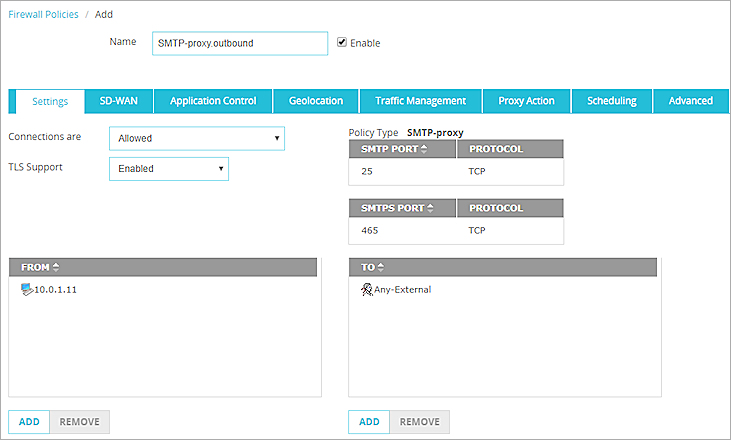Switch to the SD-WAN tab
Image resolution: width=731 pixels, height=440 pixels.
coord(118,101)
